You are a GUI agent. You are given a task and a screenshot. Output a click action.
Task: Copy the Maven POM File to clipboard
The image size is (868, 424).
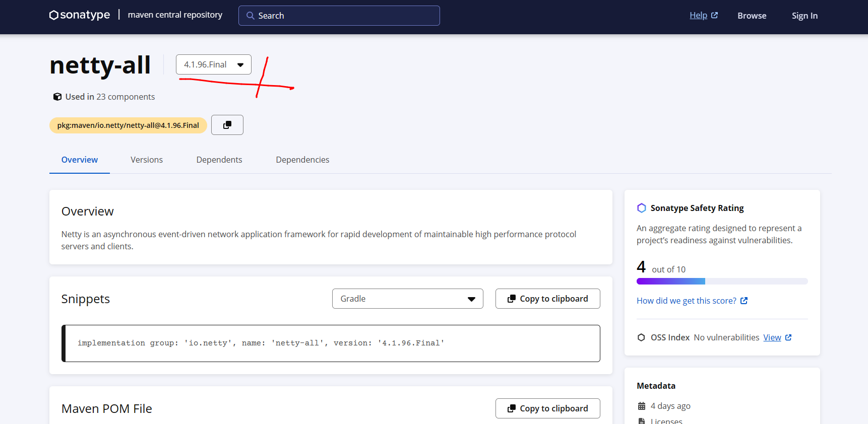[x=548, y=408]
